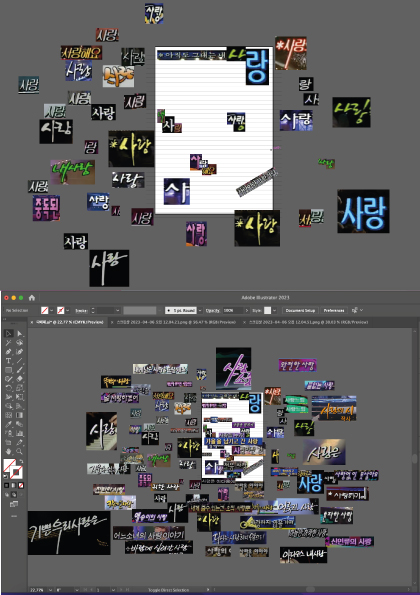
Task: Reset to default fill and stroke
Action: (x=6, y=477)
